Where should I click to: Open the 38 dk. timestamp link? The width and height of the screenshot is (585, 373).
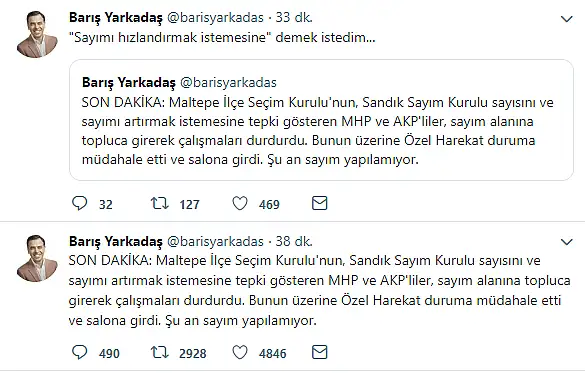click(294, 241)
